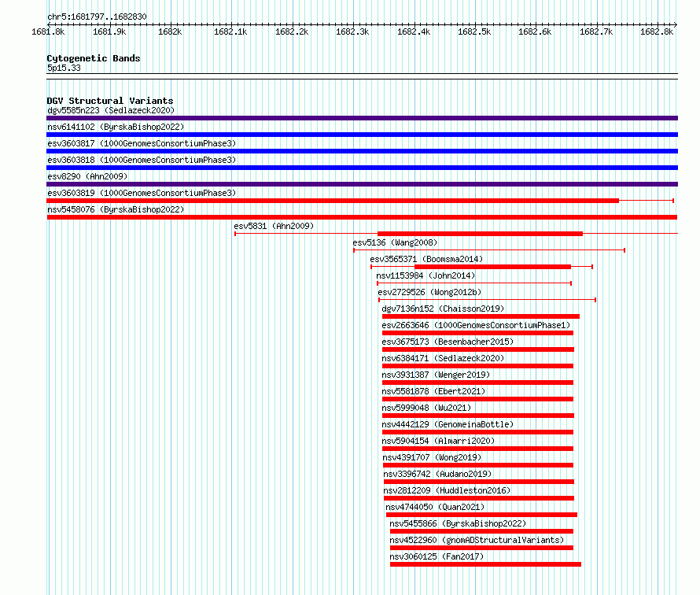700x595 pixels.
Task: Click nsv6384171 (Sedlazeck2020) label
Action: click(443, 358)
